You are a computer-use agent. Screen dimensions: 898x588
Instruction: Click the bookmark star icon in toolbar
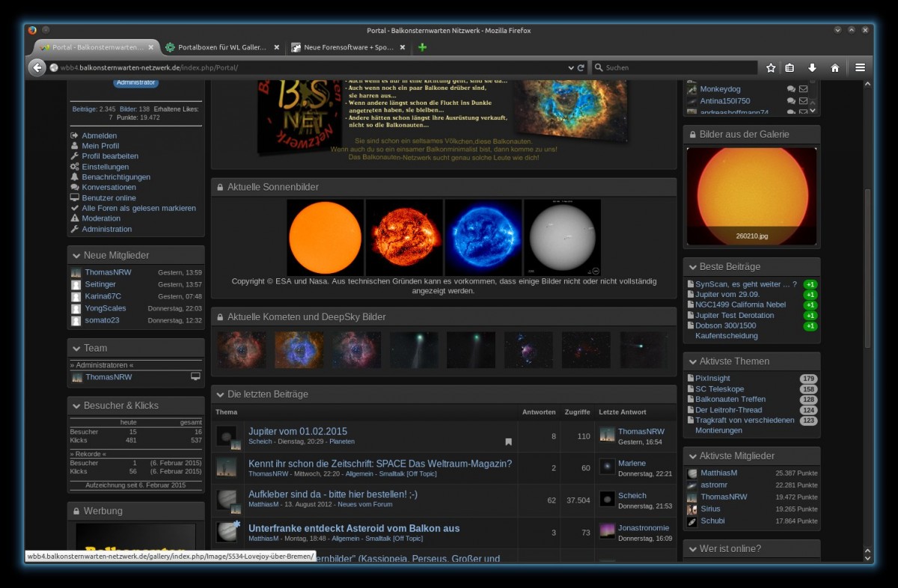tap(771, 68)
